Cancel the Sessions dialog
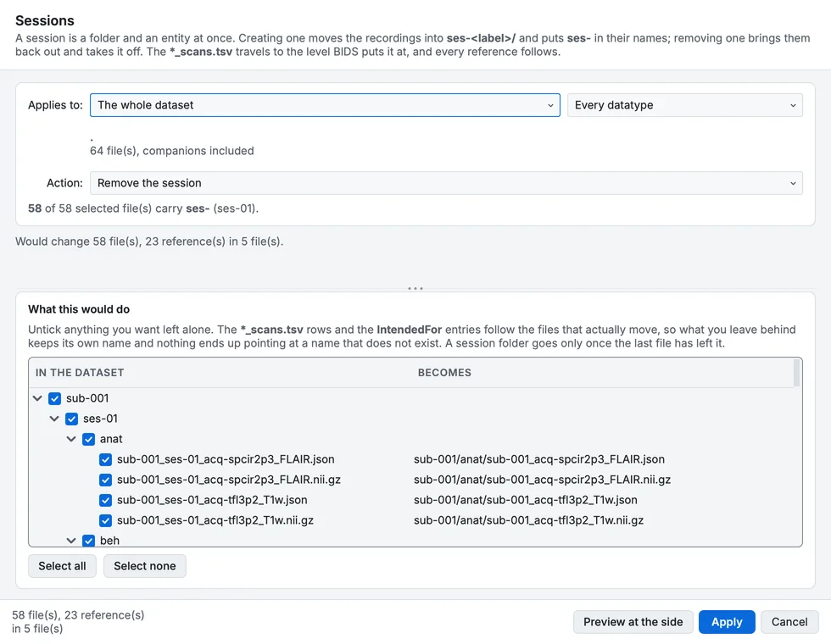 click(789, 622)
